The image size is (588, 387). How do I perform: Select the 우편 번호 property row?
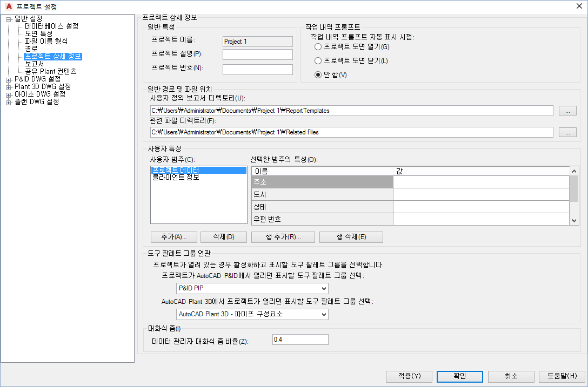(322, 219)
